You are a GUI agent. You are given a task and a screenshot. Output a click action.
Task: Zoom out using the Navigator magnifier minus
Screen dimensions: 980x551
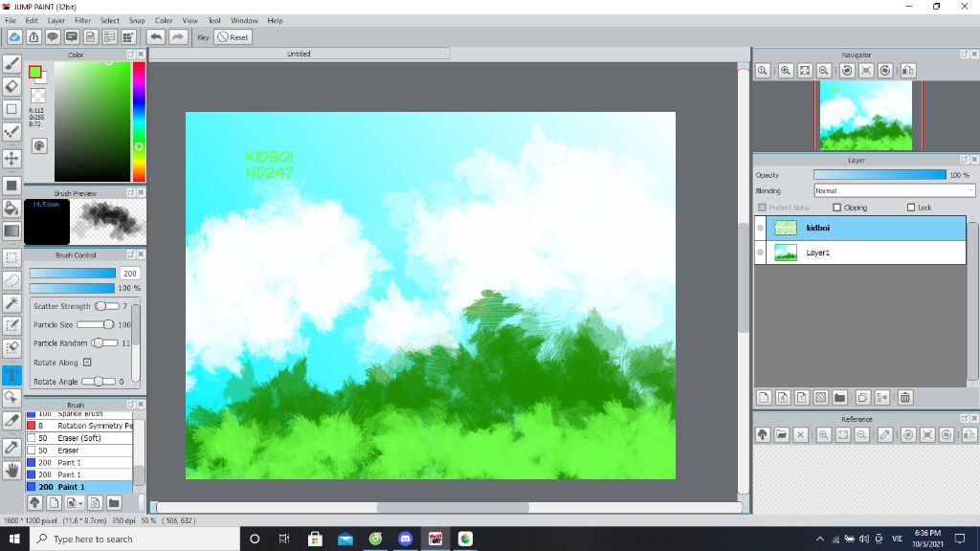pyautogui.click(x=824, y=71)
